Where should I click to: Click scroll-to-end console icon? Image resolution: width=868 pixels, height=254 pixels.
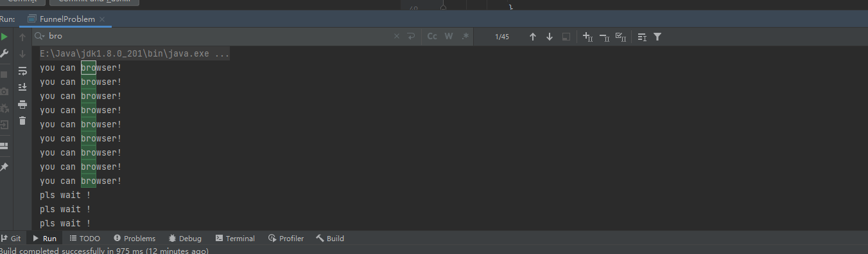tap(22, 87)
